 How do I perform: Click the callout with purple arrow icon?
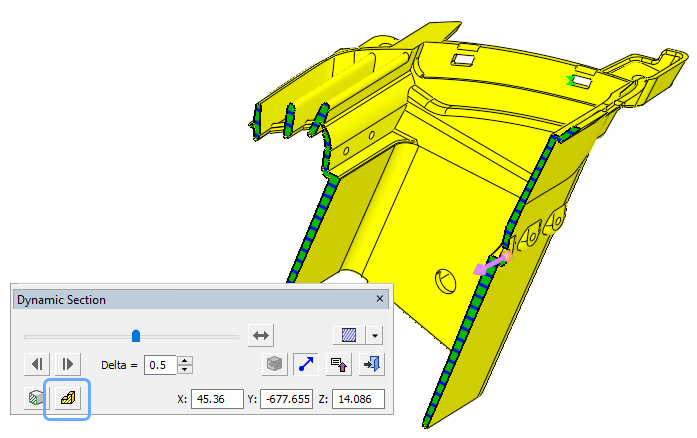(339, 364)
